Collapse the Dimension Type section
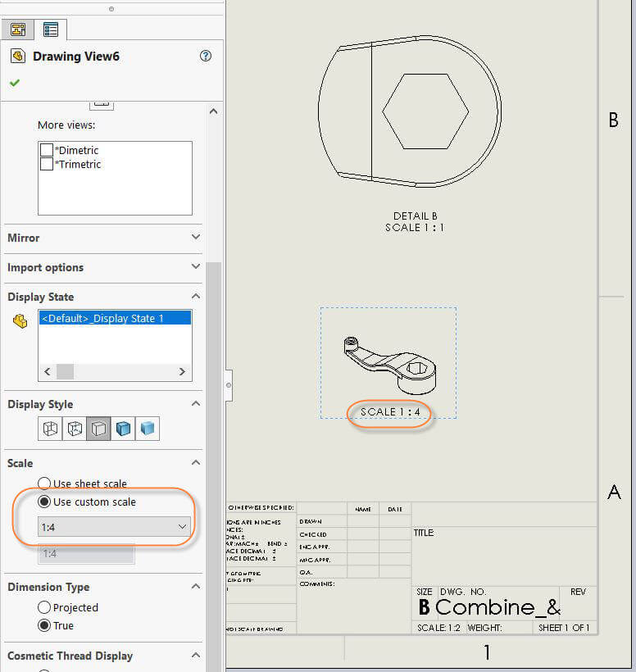Screen dimensions: 636x672 click(195, 586)
